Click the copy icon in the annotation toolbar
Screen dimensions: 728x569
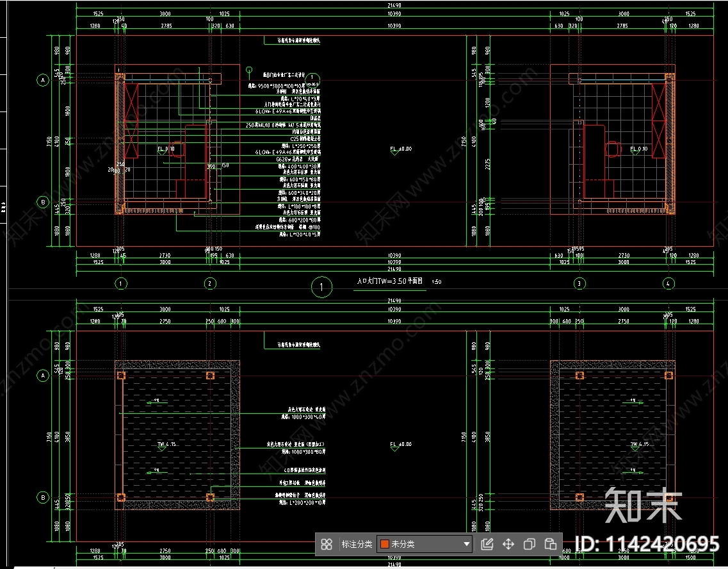coord(530,544)
